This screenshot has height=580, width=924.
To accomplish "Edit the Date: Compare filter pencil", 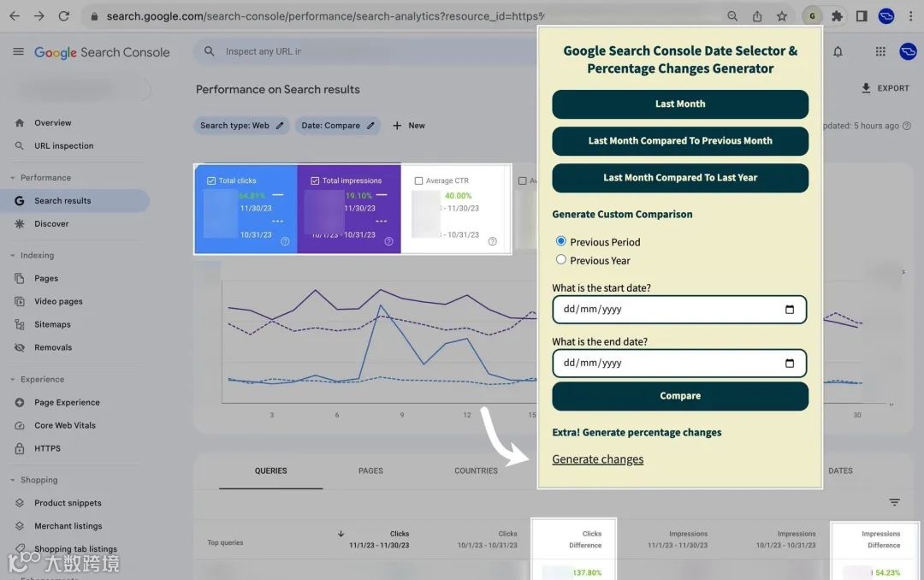I will 370,126.
